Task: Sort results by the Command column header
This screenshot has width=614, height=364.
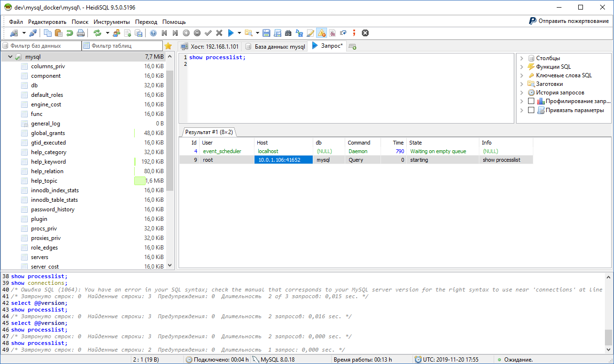Action: point(362,143)
